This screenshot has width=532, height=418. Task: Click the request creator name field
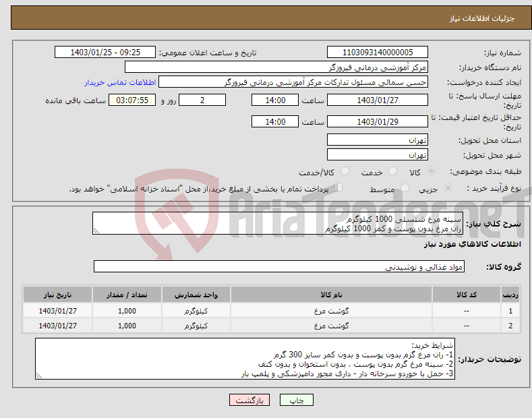(293, 82)
